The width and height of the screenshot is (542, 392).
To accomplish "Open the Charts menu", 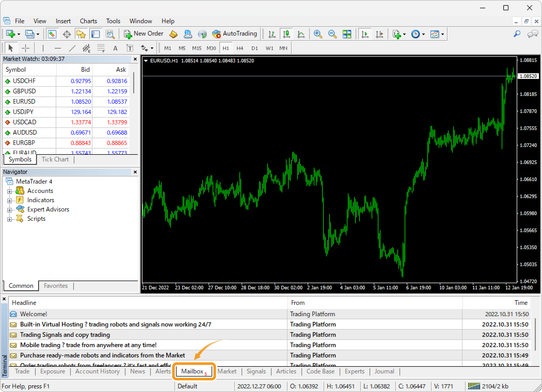I will 88,21.
